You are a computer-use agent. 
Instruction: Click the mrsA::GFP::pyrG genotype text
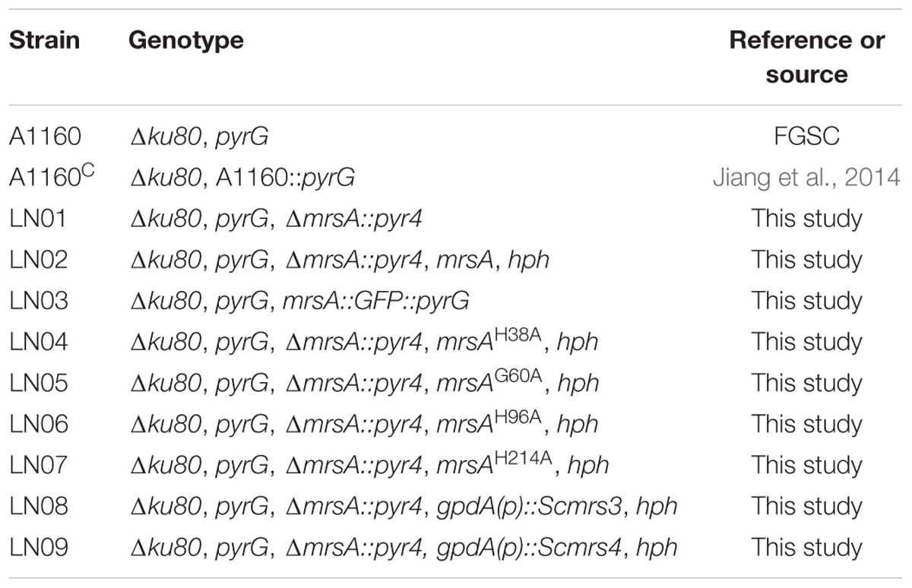[x=375, y=302]
